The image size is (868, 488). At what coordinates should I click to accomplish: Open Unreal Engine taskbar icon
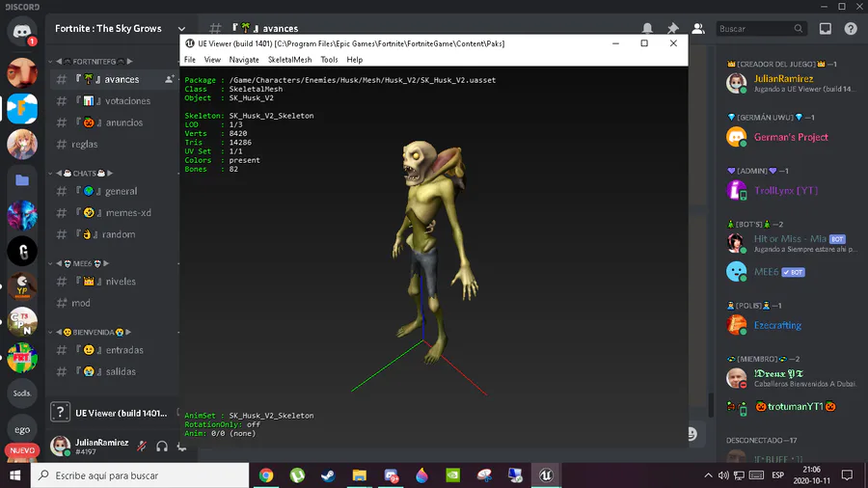pos(546,475)
